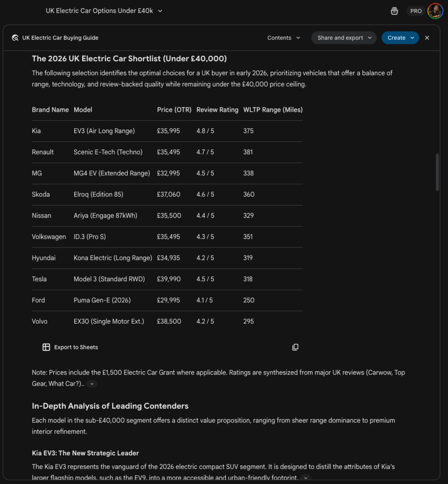
Task: Select the Tesla Model 3 (Standard RWD) cell
Action: coord(109,279)
